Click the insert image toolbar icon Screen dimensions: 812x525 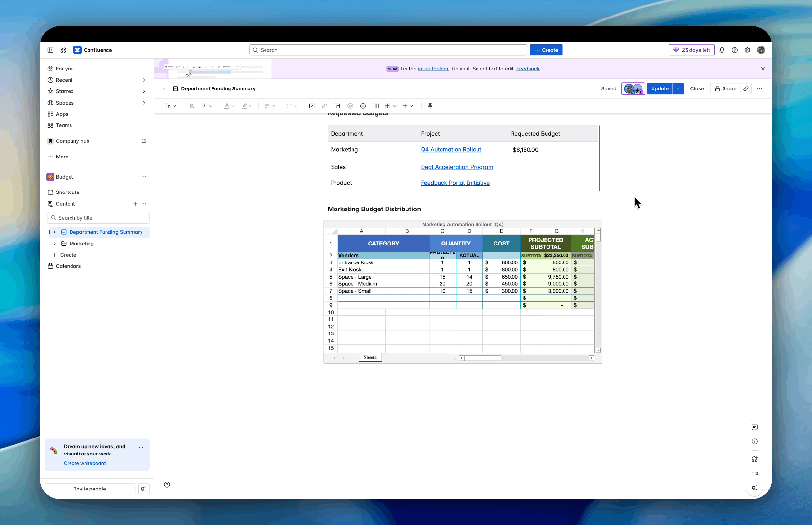(x=337, y=106)
